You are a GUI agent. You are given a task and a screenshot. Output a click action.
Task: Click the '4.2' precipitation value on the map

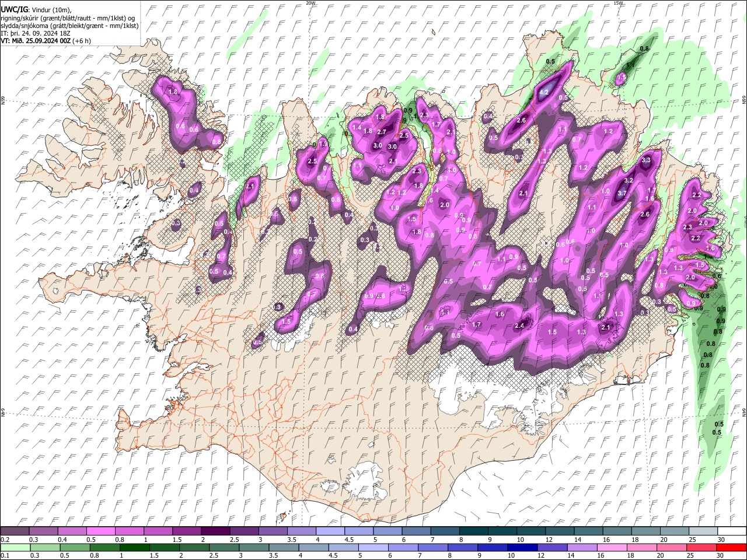coord(544,93)
